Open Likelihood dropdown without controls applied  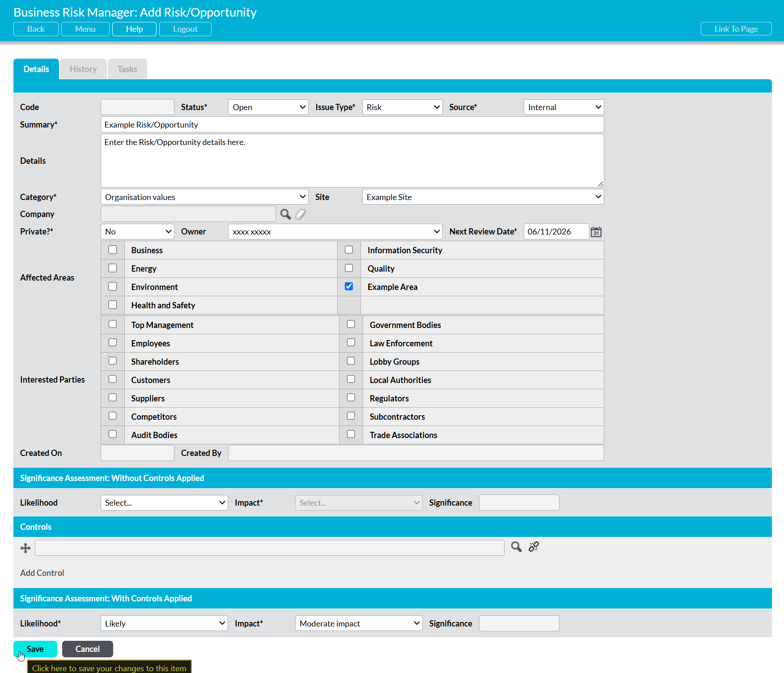point(164,503)
